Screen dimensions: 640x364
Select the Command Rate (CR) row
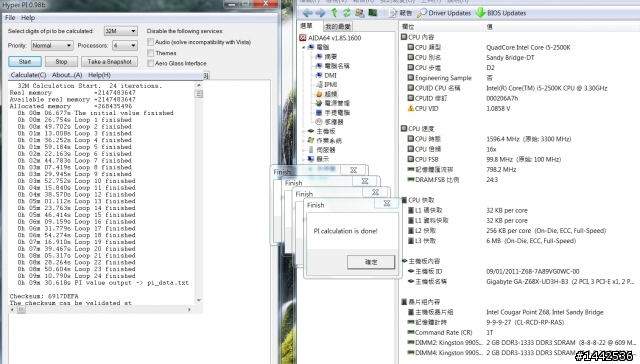(x=518, y=333)
